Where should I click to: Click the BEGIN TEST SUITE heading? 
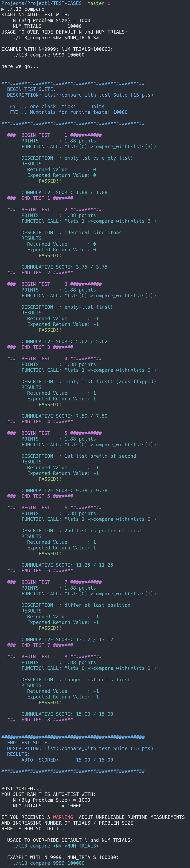(x=31, y=89)
